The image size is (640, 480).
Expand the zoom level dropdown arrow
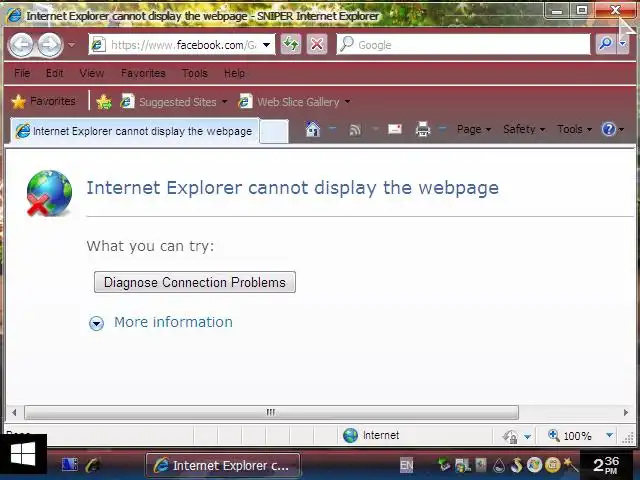tap(609, 435)
